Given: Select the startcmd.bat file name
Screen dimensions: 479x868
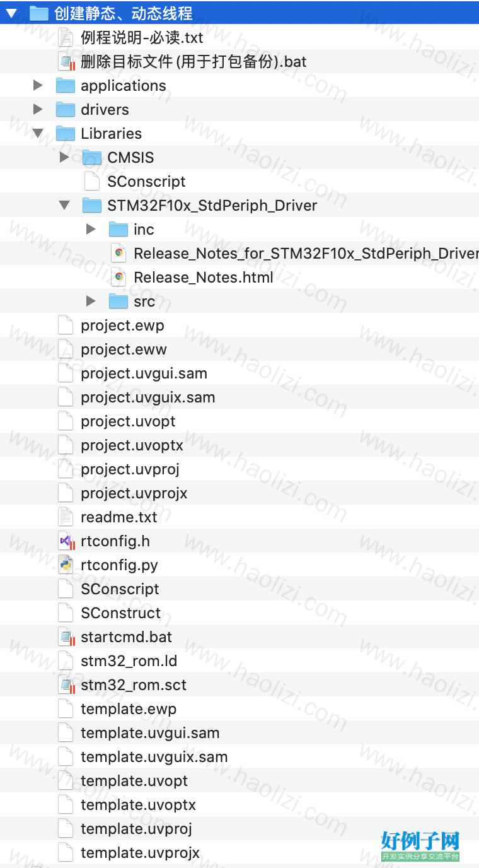Looking at the screenshot, I should [126, 636].
